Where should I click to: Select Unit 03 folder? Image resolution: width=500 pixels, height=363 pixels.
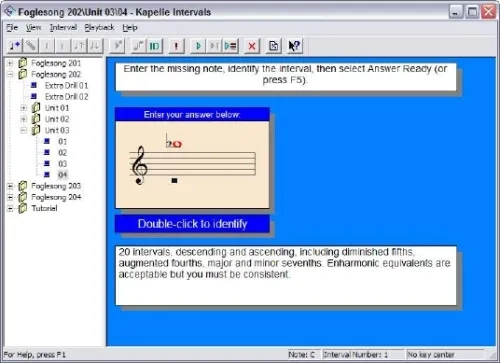pyautogui.click(x=57, y=130)
